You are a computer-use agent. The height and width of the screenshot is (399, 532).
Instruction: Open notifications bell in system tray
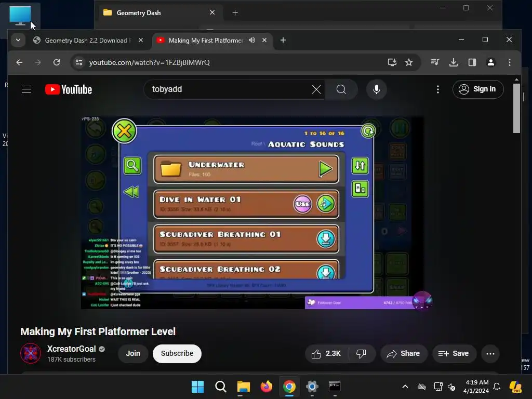tap(497, 387)
